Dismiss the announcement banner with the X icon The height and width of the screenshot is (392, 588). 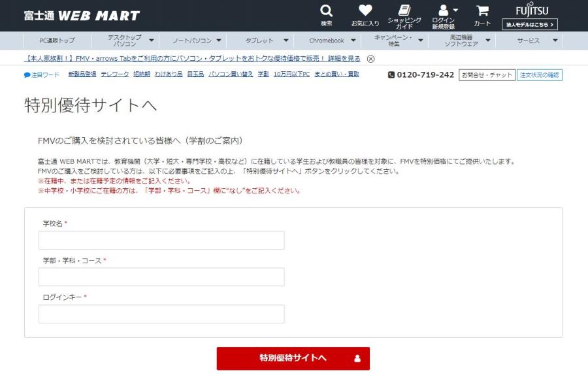pyautogui.click(x=370, y=59)
